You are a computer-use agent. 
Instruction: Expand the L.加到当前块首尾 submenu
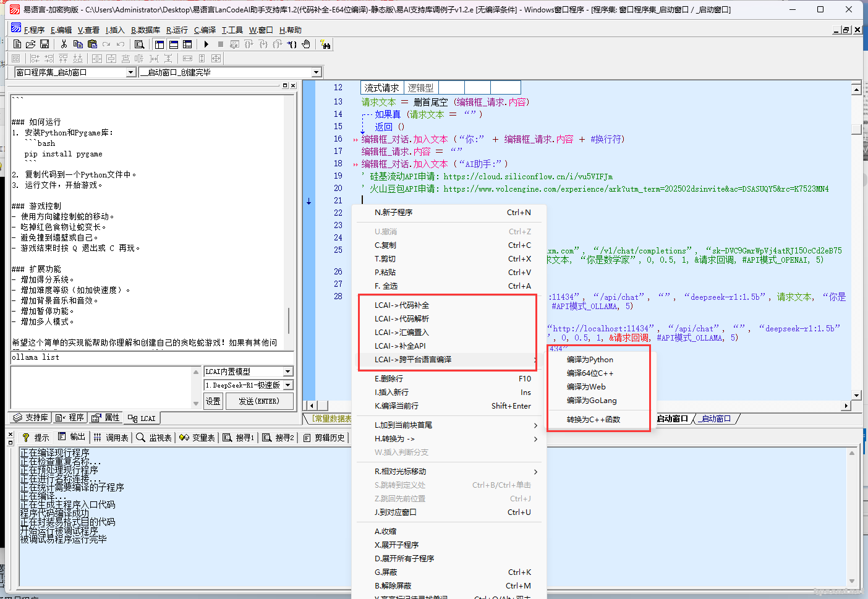(x=449, y=425)
